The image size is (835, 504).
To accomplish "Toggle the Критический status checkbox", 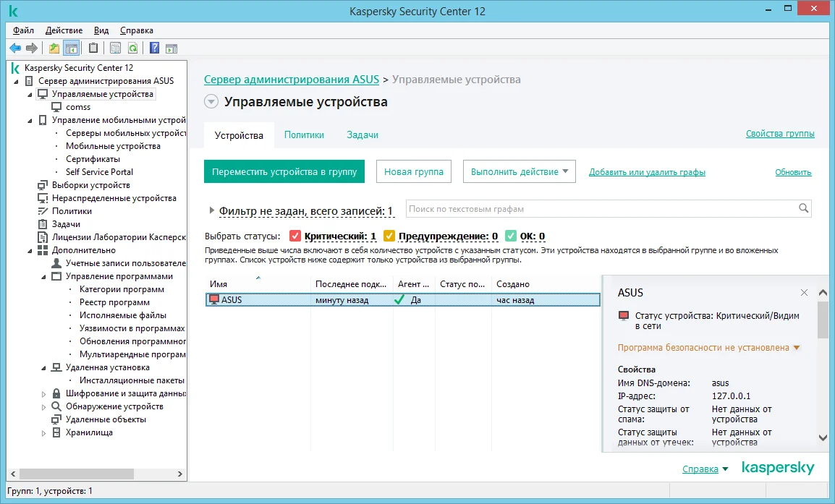I will pos(295,236).
